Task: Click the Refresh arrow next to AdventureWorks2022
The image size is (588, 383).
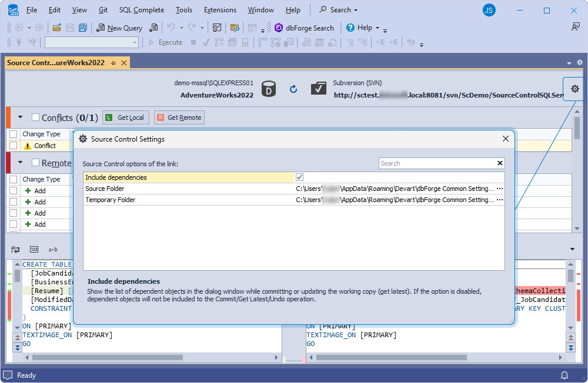Action: (x=293, y=89)
